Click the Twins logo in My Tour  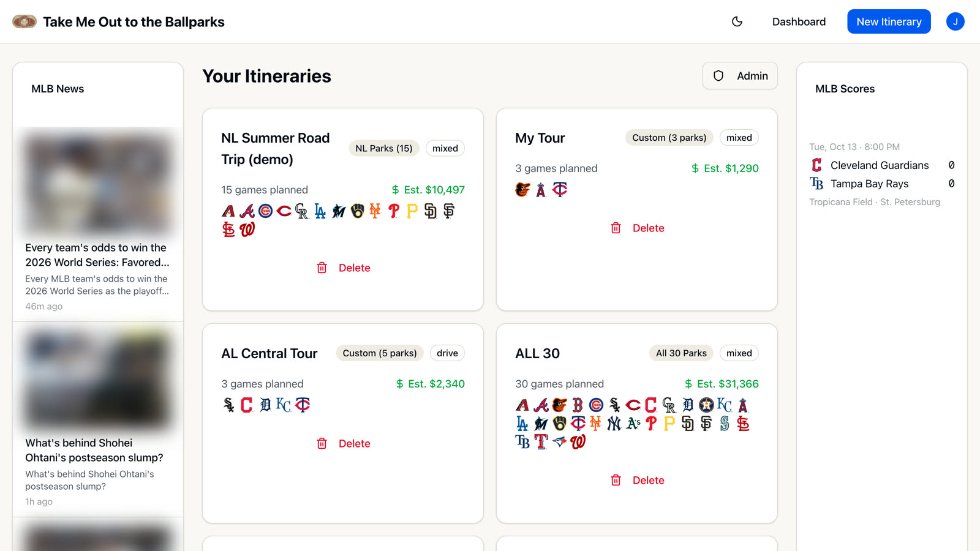(559, 190)
